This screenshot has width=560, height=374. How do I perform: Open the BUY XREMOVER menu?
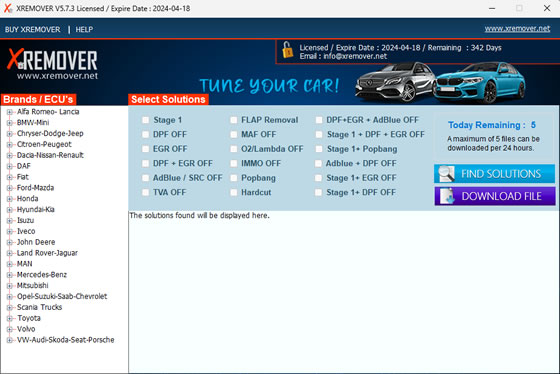point(32,29)
